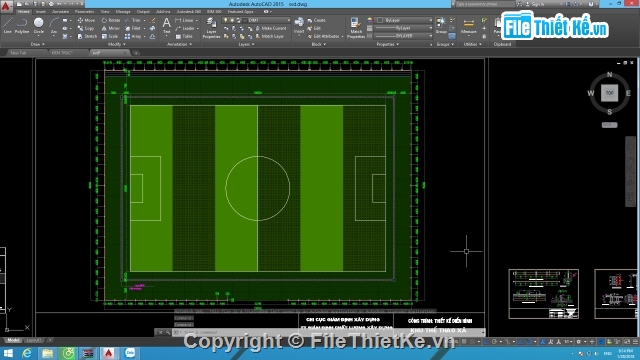
Task: Pick the Match Properties tool
Action: click(356, 28)
